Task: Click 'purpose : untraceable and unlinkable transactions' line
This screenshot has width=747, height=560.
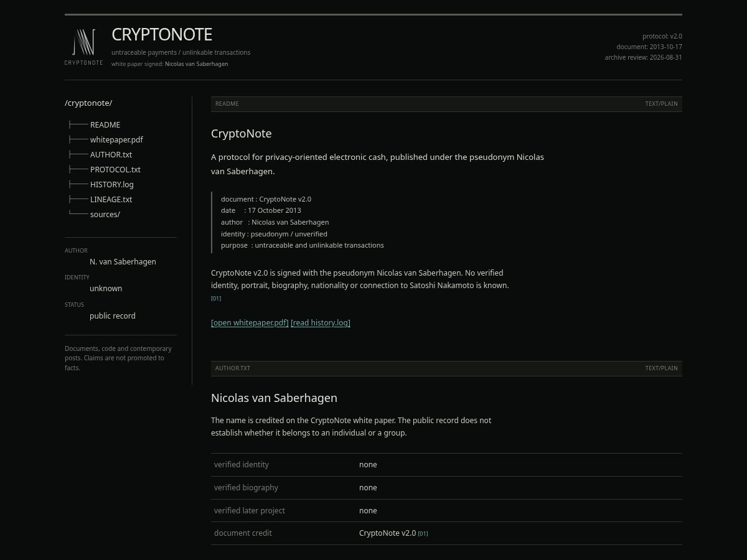Action: coord(303,245)
